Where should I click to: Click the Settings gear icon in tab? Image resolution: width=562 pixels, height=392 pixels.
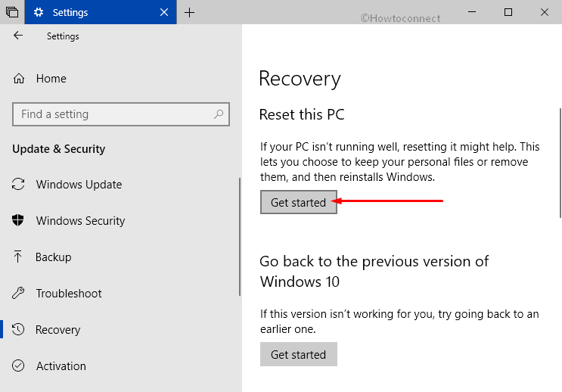pyautogui.click(x=39, y=12)
